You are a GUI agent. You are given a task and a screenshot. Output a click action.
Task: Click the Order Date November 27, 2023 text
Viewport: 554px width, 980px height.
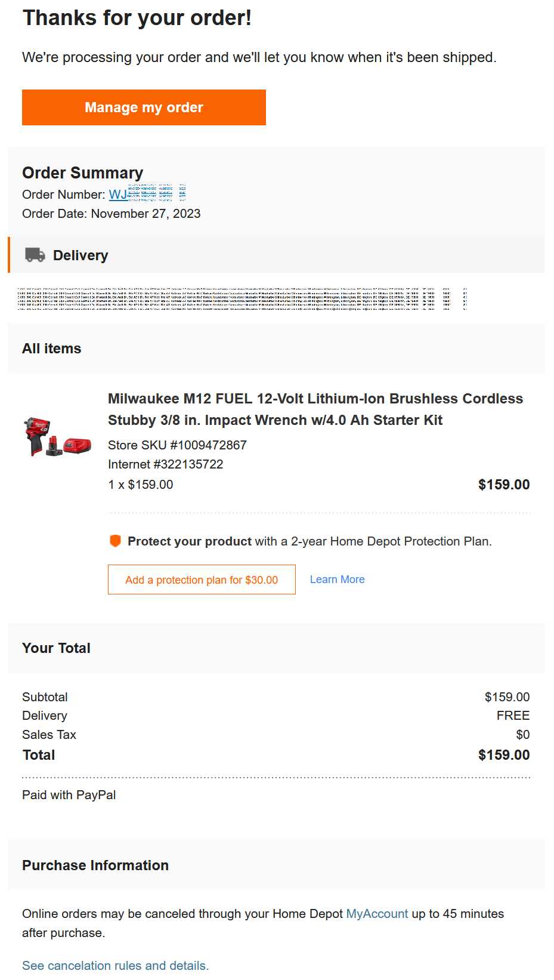[111, 214]
